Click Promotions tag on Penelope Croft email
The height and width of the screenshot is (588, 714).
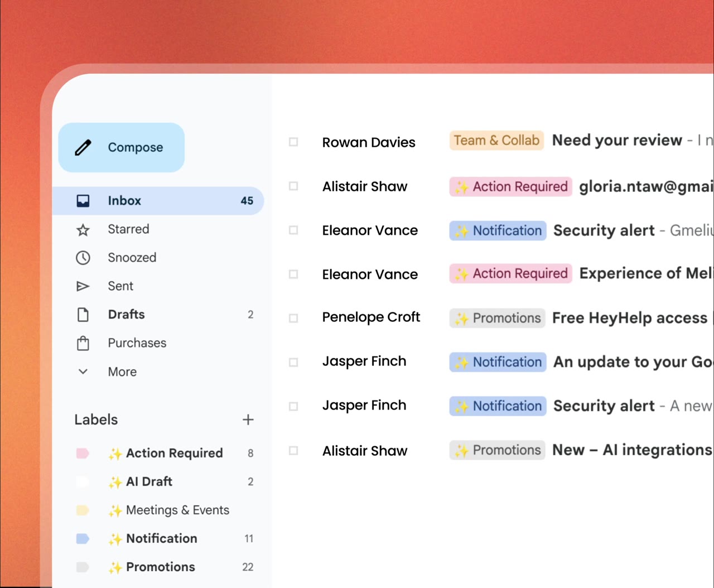pos(497,318)
